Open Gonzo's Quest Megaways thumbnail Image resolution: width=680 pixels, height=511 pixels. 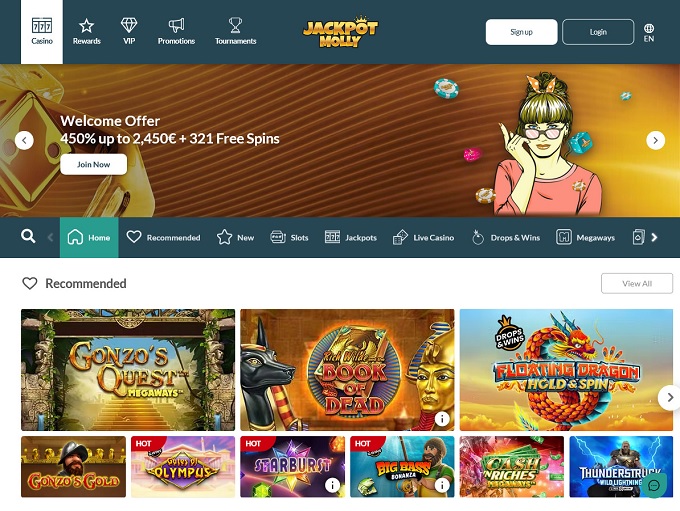[128, 370]
